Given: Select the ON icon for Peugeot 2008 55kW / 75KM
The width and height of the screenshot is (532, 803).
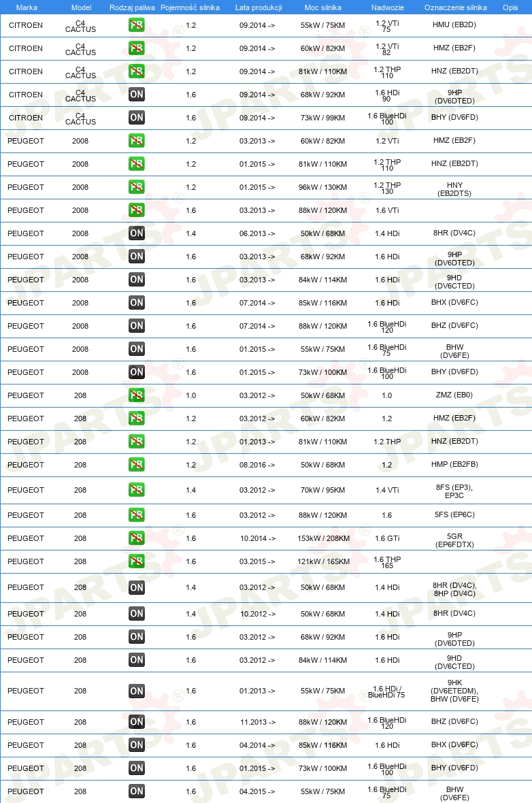Looking at the screenshot, I should pyautogui.click(x=136, y=348).
